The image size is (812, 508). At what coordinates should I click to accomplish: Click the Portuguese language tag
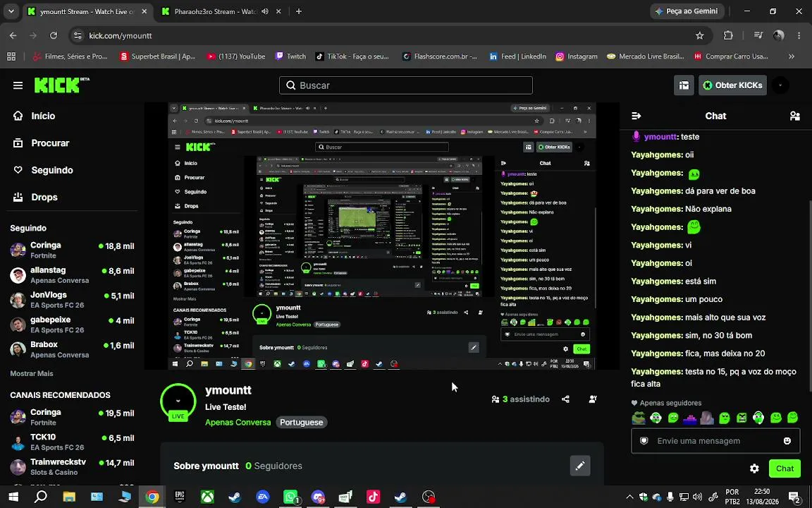coord(302,423)
